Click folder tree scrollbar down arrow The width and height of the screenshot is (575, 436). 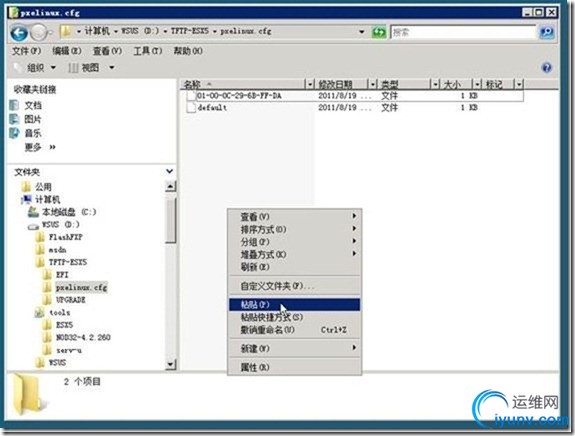point(170,364)
